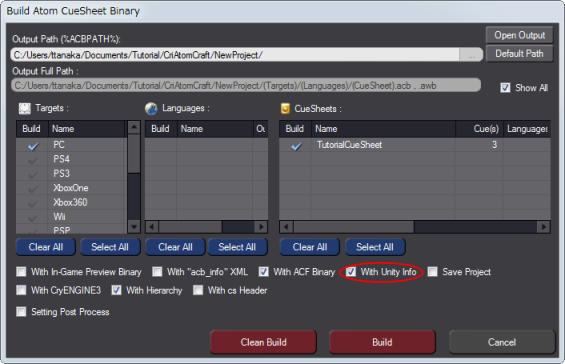
Task: Toggle build checkmark for TutorialCueSheet
Action: click(x=297, y=146)
